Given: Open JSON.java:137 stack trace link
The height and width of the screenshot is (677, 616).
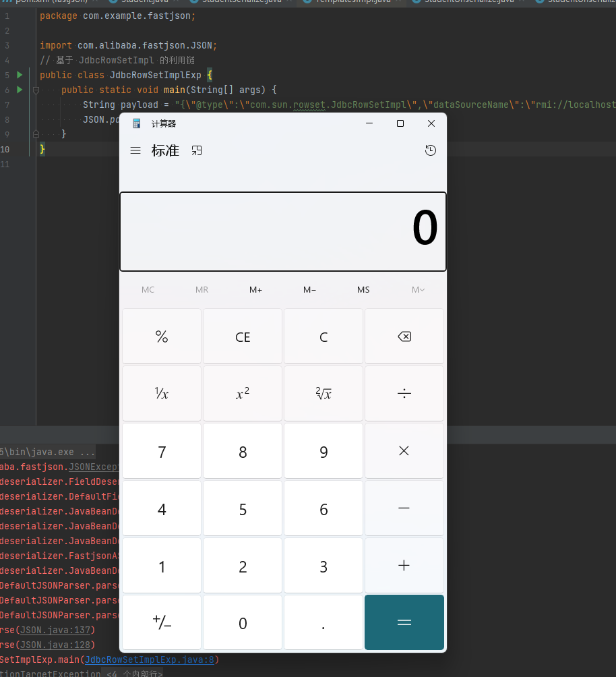Looking at the screenshot, I should [x=56, y=630].
